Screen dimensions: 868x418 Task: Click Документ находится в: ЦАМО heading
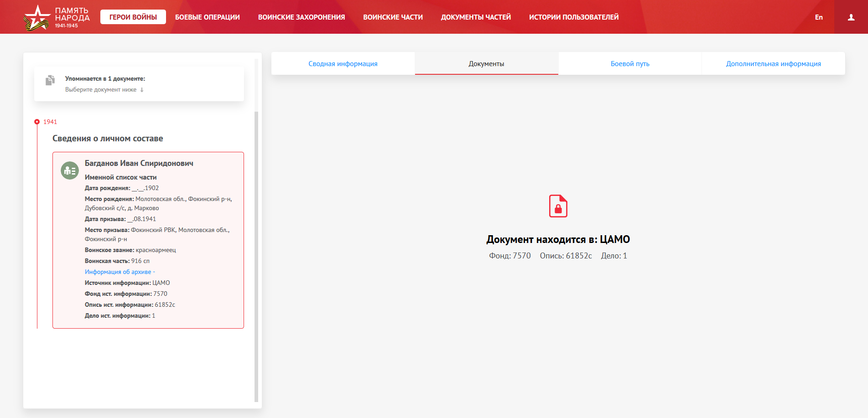tap(558, 239)
